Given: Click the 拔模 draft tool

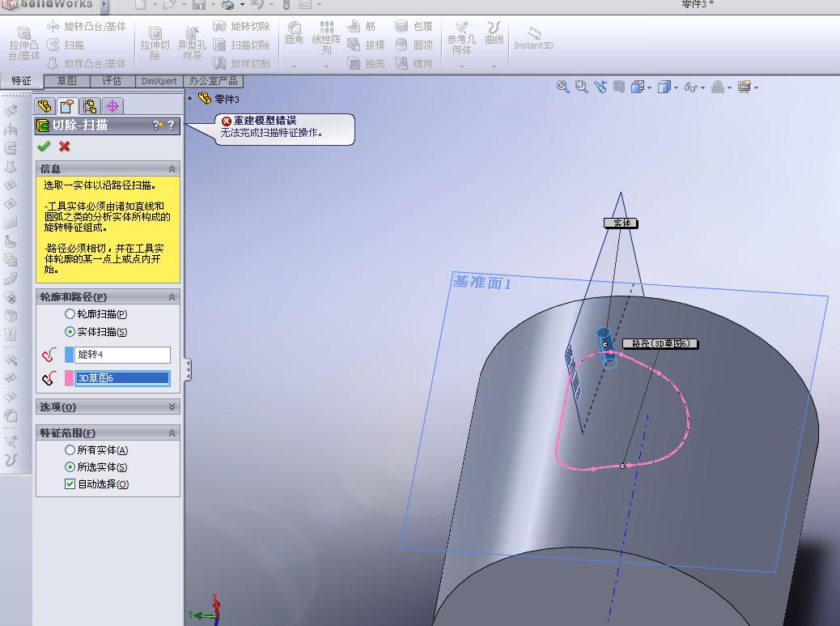Looking at the screenshot, I should (x=366, y=45).
